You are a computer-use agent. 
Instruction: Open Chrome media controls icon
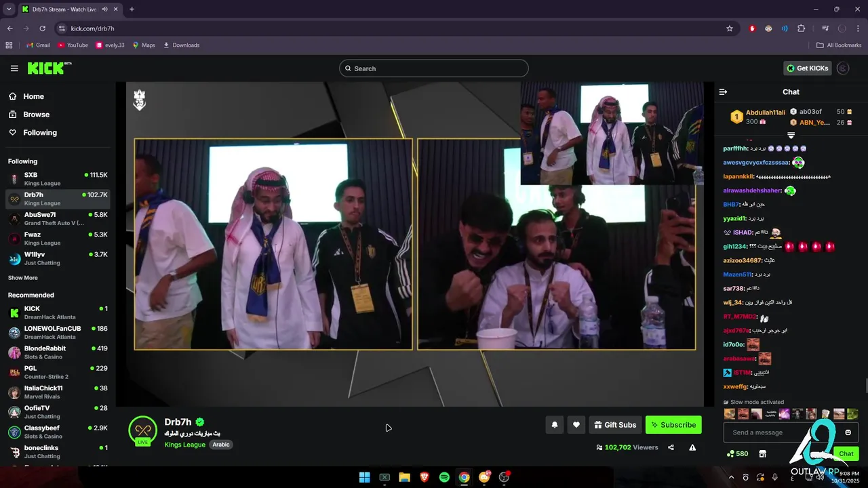(x=825, y=28)
